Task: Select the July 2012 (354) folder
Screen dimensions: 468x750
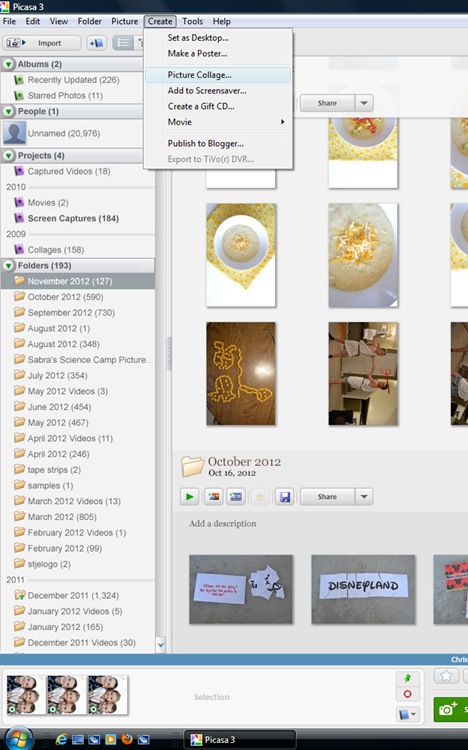Action: [x=57, y=375]
